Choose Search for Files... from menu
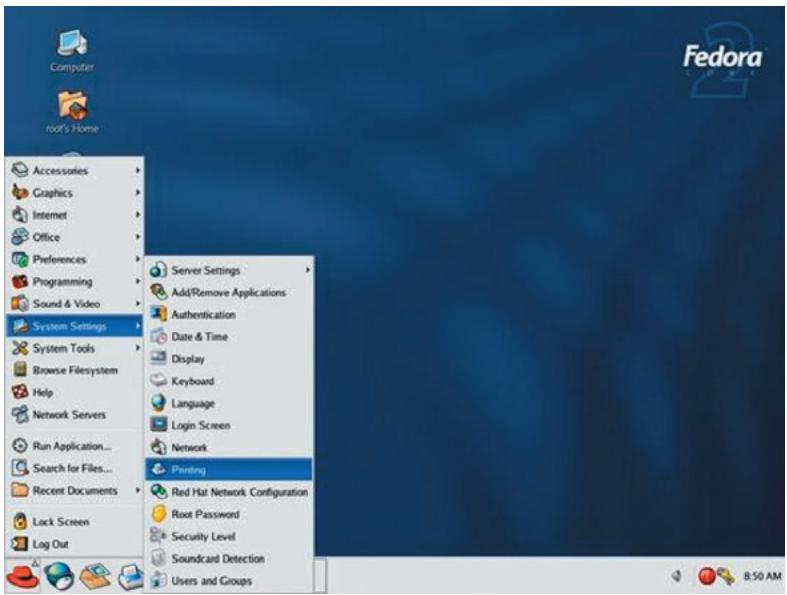Image resolution: width=787 pixels, height=595 pixels. click(x=75, y=468)
